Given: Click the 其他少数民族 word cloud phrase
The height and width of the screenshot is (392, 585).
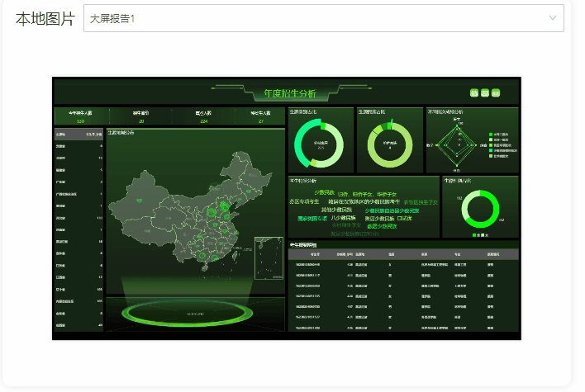Looking at the screenshot, I should point(336,210).
